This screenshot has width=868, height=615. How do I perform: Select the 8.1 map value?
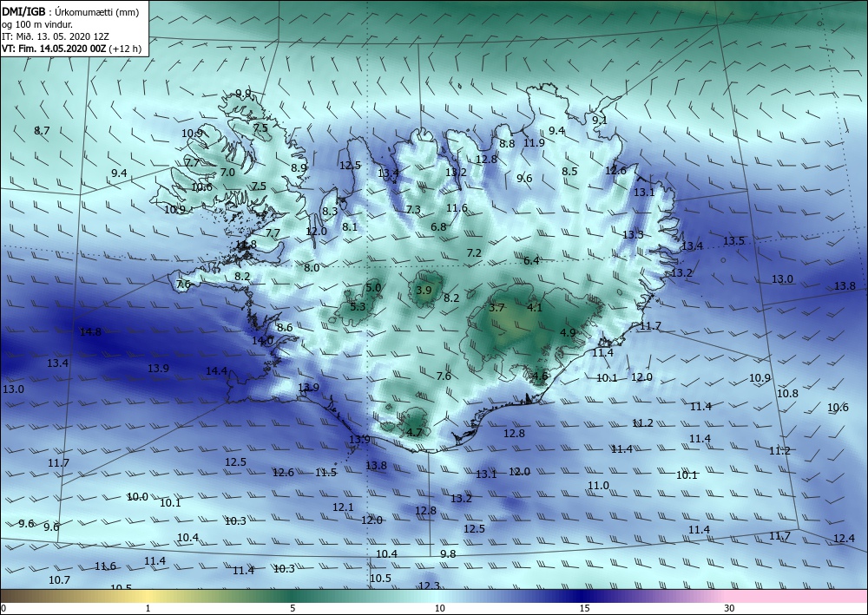350,226
